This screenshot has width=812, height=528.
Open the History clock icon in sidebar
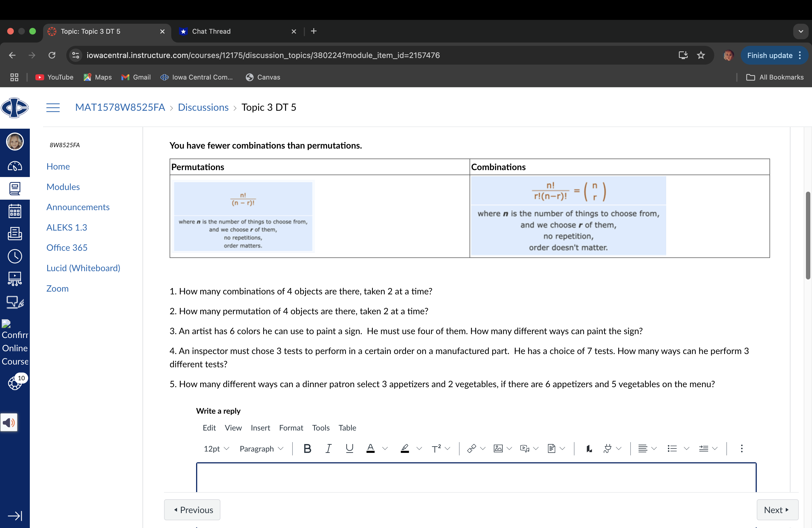point(15,256)
